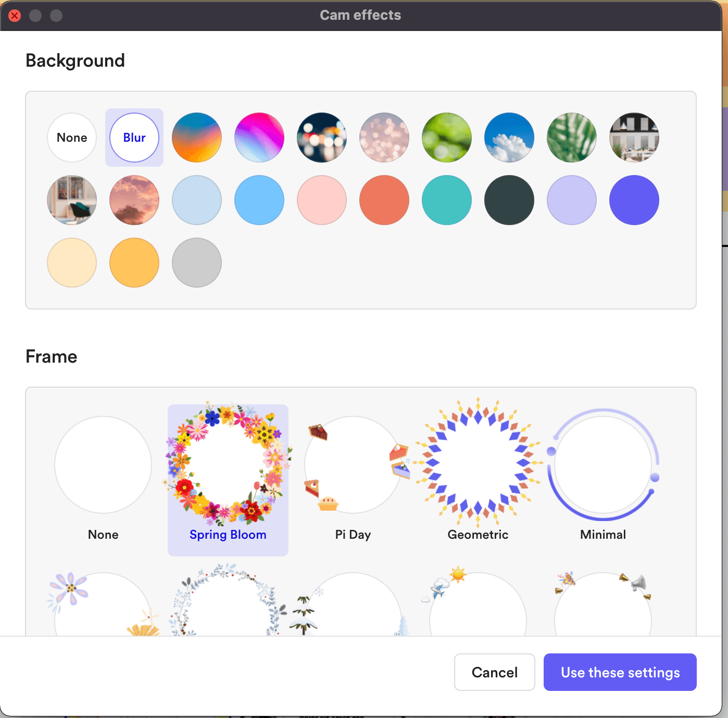This screenshot has width=728, height=718.
Task: Choose None to remove background effect
Action: tap(71, 138)
